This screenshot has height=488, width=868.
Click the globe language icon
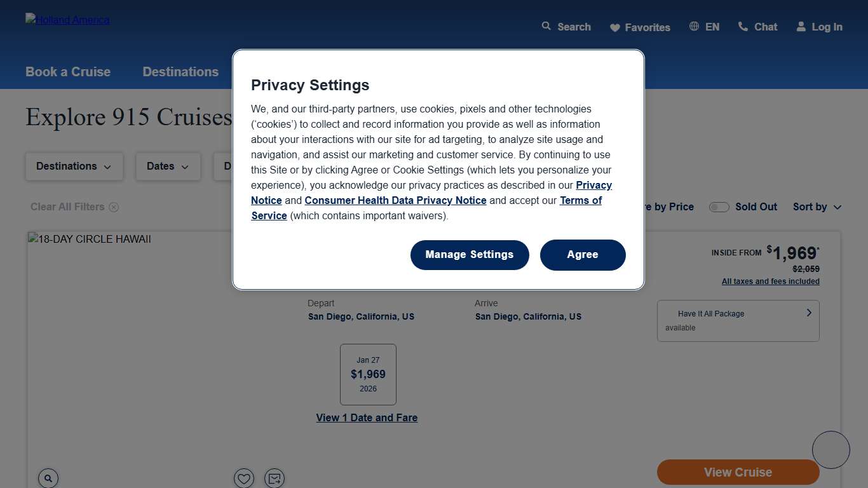pos(694,27)
